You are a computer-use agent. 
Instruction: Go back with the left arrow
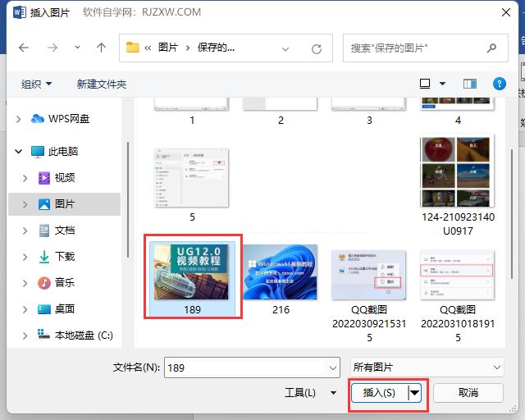coord(24,48)
